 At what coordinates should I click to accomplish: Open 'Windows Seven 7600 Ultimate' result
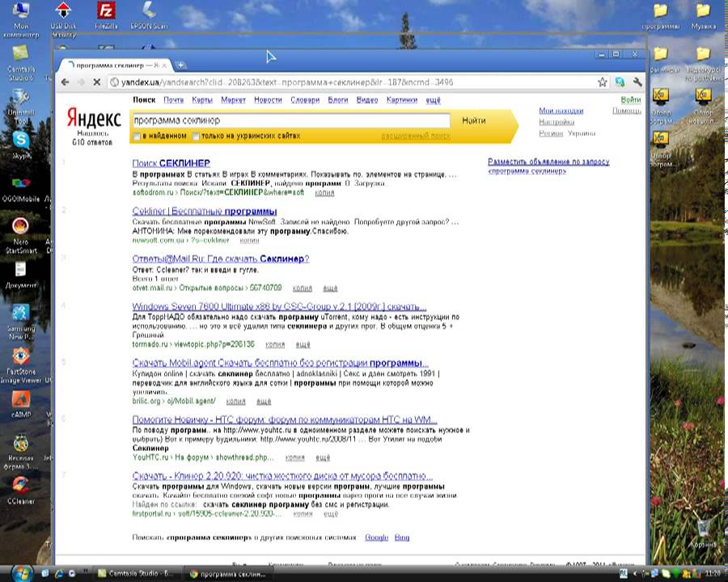tap(279, 307)
